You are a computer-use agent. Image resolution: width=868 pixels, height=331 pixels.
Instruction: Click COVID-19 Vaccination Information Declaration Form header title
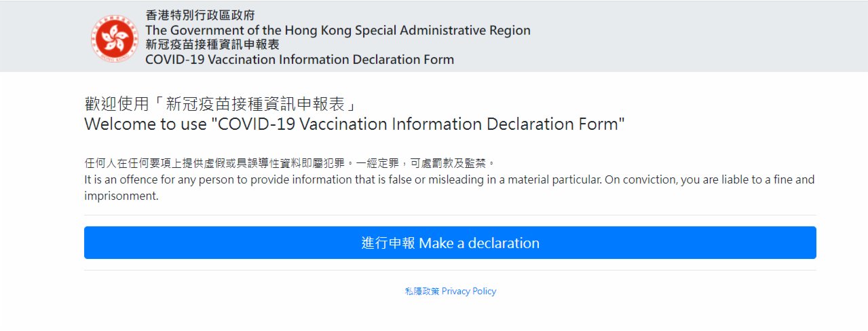[299, 59]
